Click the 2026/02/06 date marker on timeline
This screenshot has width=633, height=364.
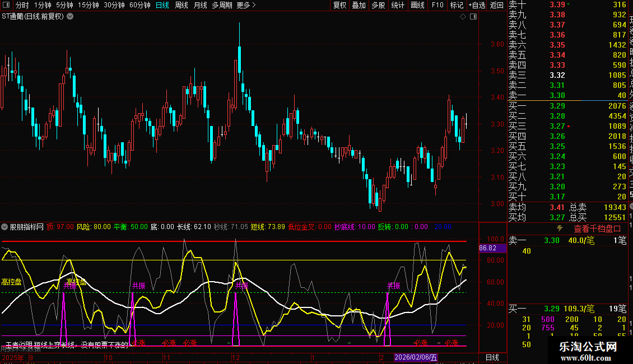pos(416,357)
